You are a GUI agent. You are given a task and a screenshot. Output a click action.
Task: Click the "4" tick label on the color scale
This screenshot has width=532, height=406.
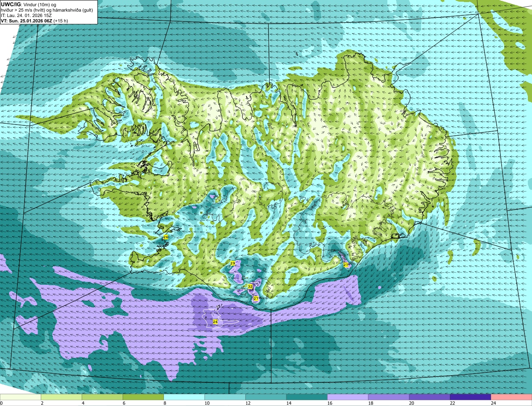(83, 403)
